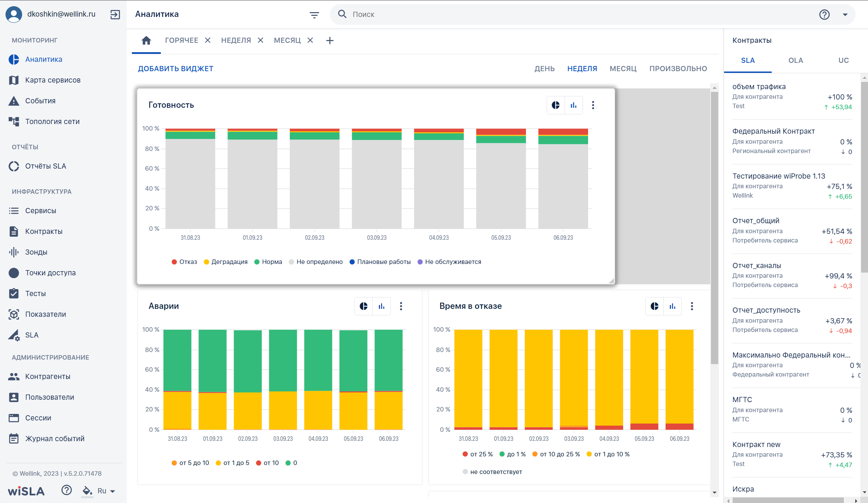Open three-dot menu of the Готовность widget
The image size is (868, 503).
(x=593, y=105)
